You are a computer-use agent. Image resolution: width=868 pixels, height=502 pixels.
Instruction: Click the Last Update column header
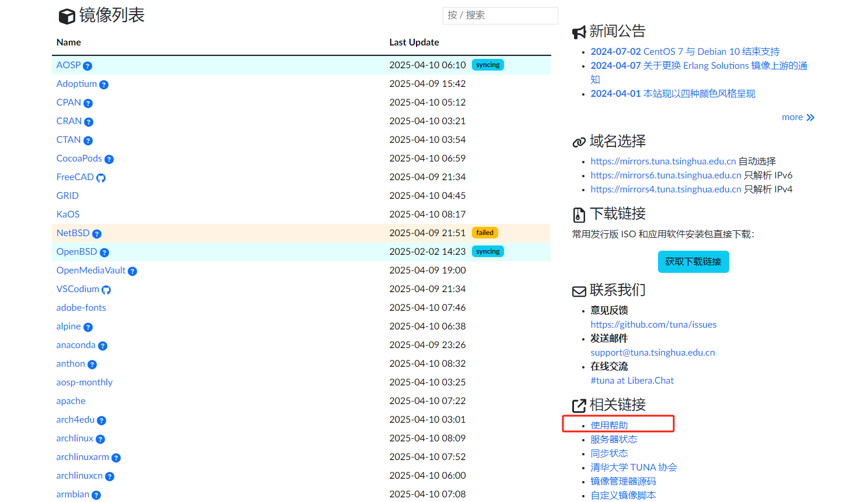414,42
